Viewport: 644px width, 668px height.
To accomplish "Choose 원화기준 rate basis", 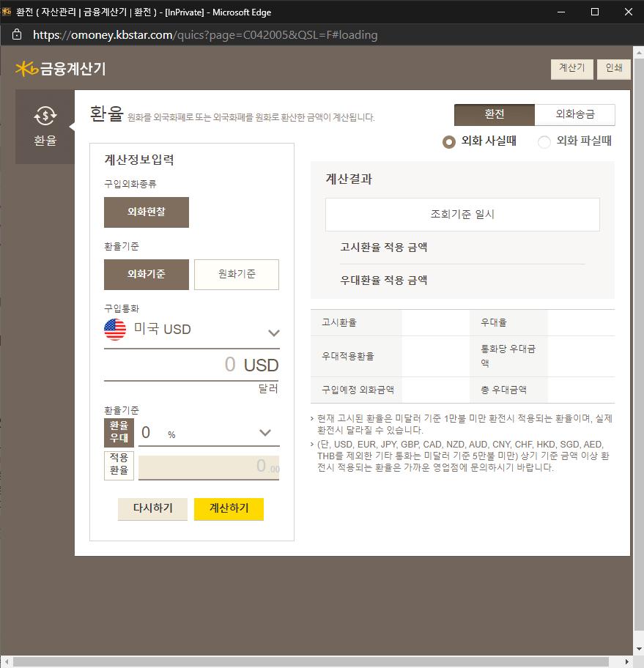I will [x=237, y=275].
